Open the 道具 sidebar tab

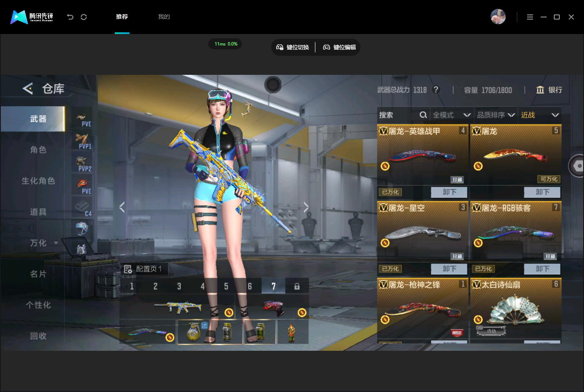(x=38, y=212)
